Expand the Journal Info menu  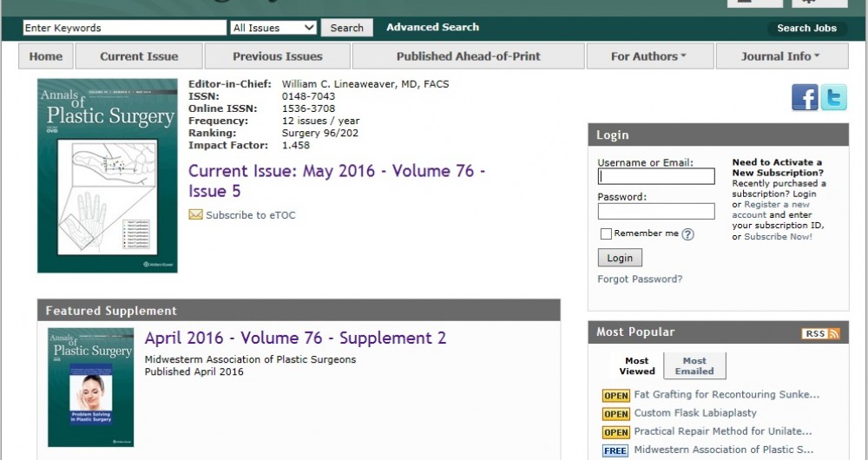click(x=781, y=56)
